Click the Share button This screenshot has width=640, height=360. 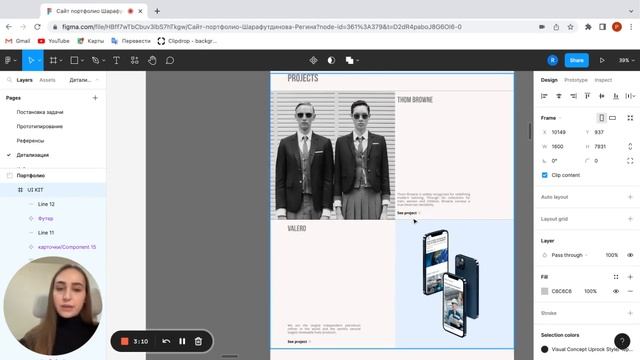click(x=577, y=60)
